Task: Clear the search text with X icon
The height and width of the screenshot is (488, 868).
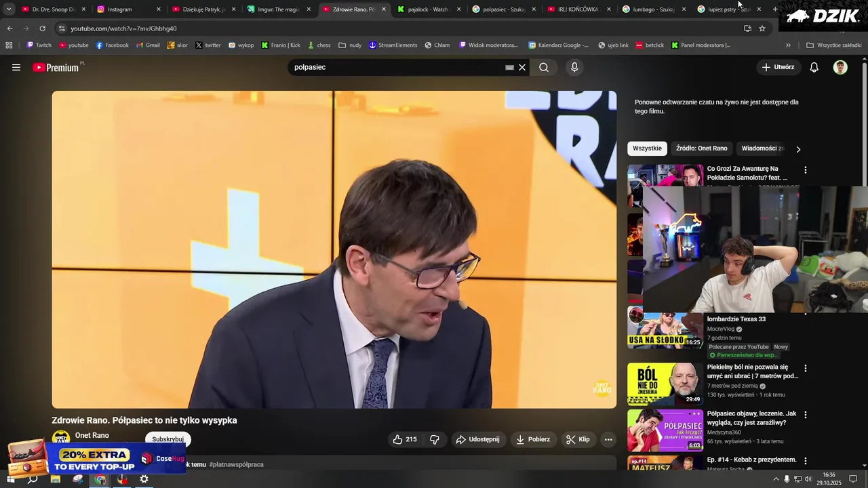Action: [522, 67]
